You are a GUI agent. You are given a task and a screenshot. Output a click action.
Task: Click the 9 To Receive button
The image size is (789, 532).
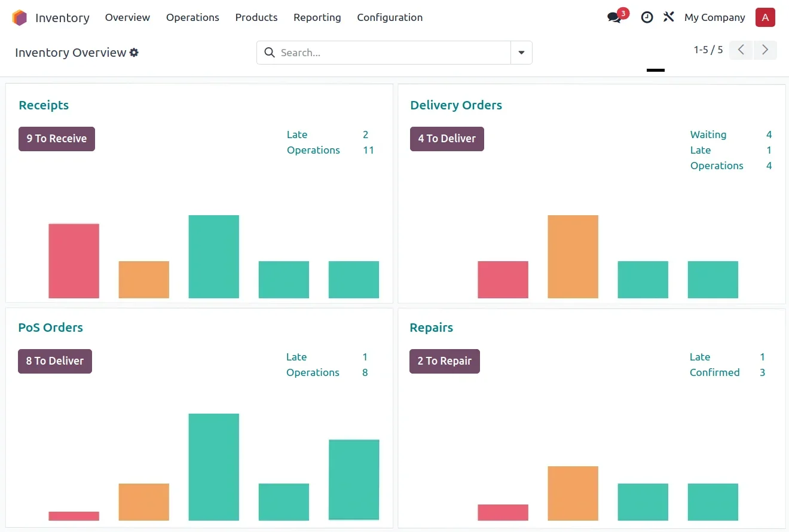pos(57,139)
